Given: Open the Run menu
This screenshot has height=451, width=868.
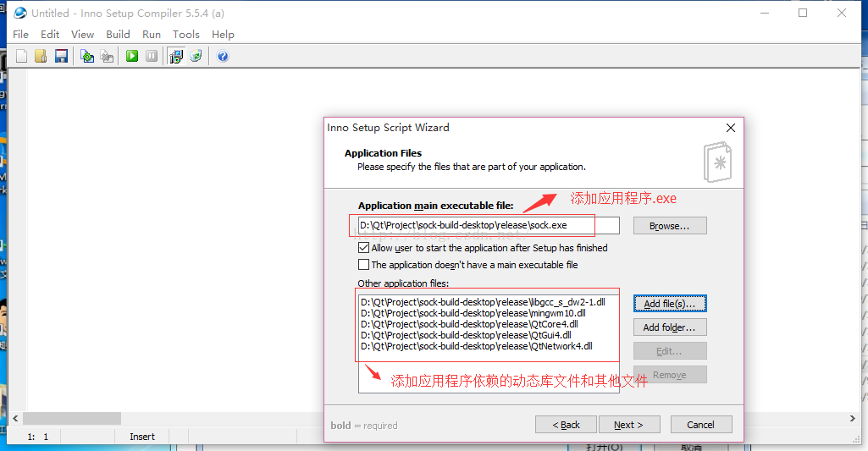Looking at the screenshot, I should pyautogui.click(x=151, y=35).
